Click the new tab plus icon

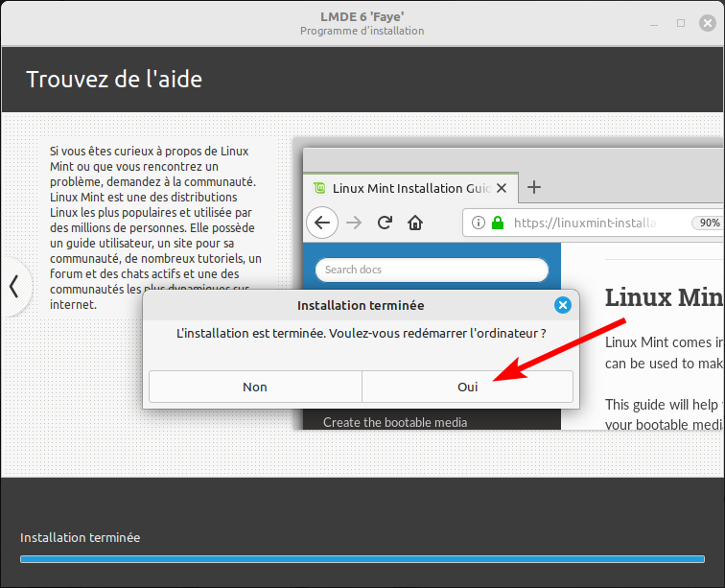click(x=534, y=187)
